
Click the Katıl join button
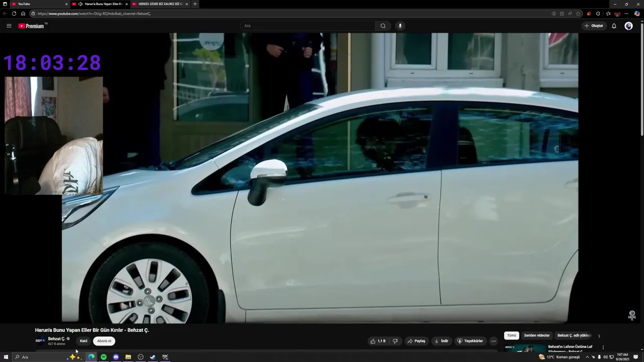pyautogui.click(x=84, y=341)
